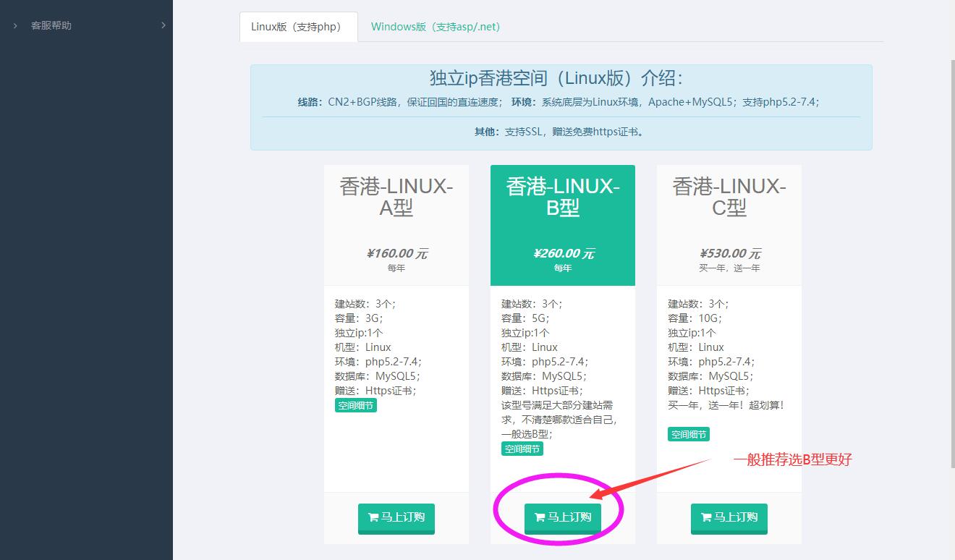Viewport: 955px width, 560px height.
Task: Click 买一年，送一年！超划算！ text
Action: (x=726, y=405)
